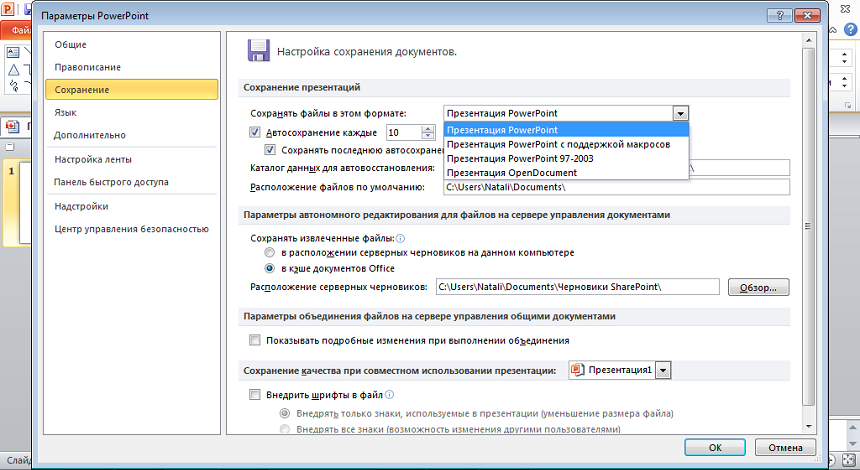Choose PowerPoint с поддержкой макросов format

(566, 144)
